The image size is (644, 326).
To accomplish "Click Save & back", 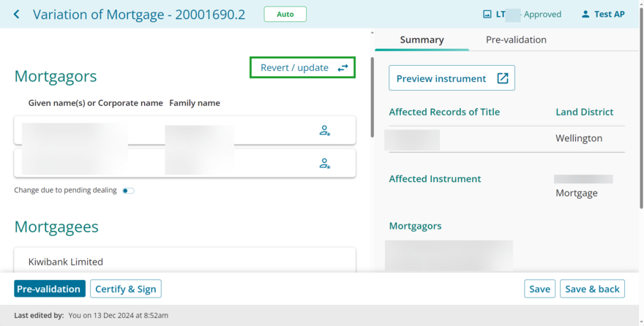I will [x=592, y=289].
